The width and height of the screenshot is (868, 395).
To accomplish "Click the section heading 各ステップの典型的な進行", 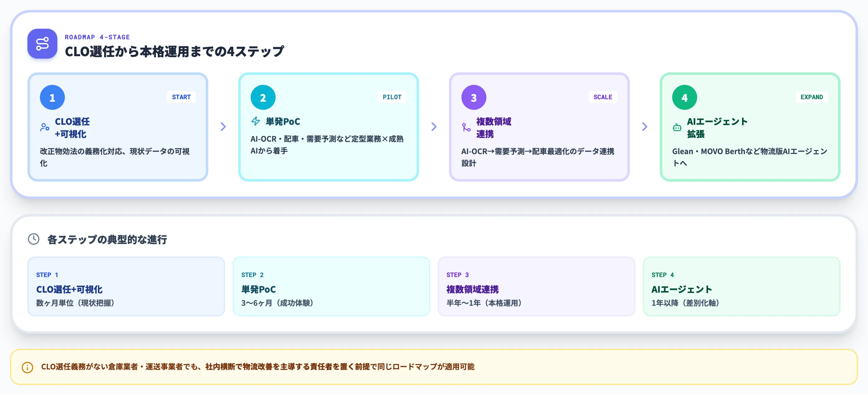I will click(107, 240).
